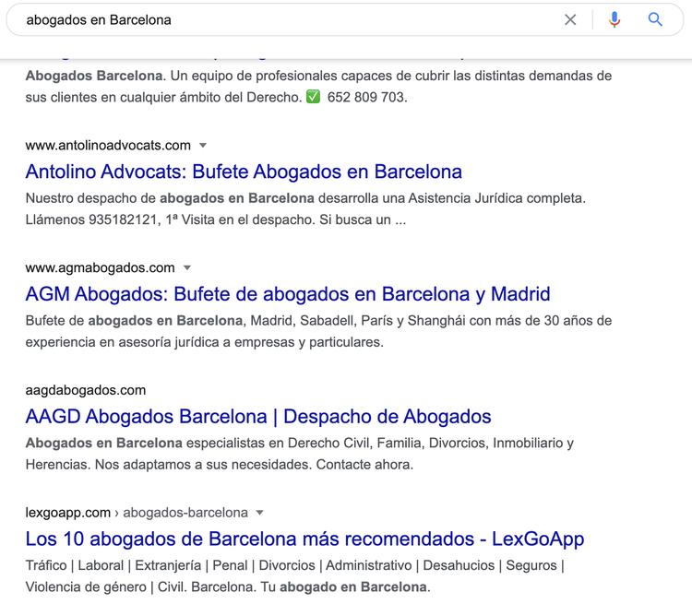The width and height of the screenshot is (692, 616).
Task: Click the snippet 'Nuestro despacho de abogados en Barcelona desarrolla'
Action: pyautogui.click(x=305, y=198)
